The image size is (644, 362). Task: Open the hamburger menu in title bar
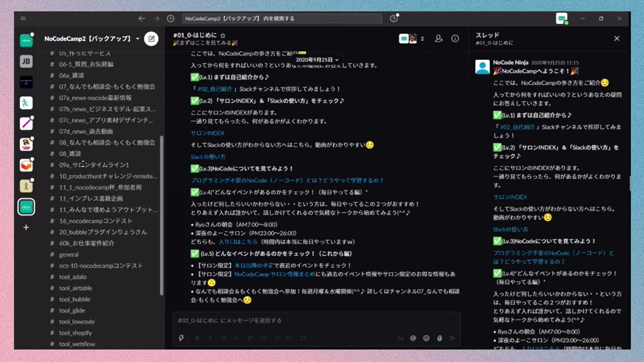click(x=23, y=18)
